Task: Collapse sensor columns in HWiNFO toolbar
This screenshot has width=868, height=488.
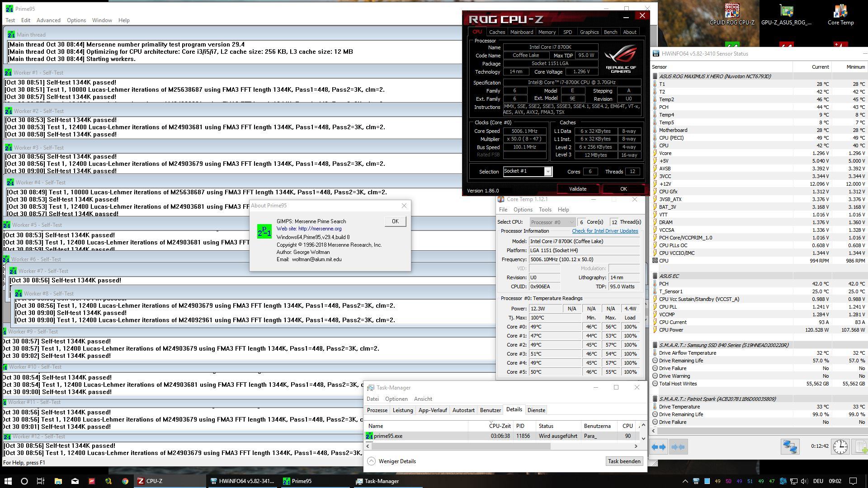Action: pos(678,447)
